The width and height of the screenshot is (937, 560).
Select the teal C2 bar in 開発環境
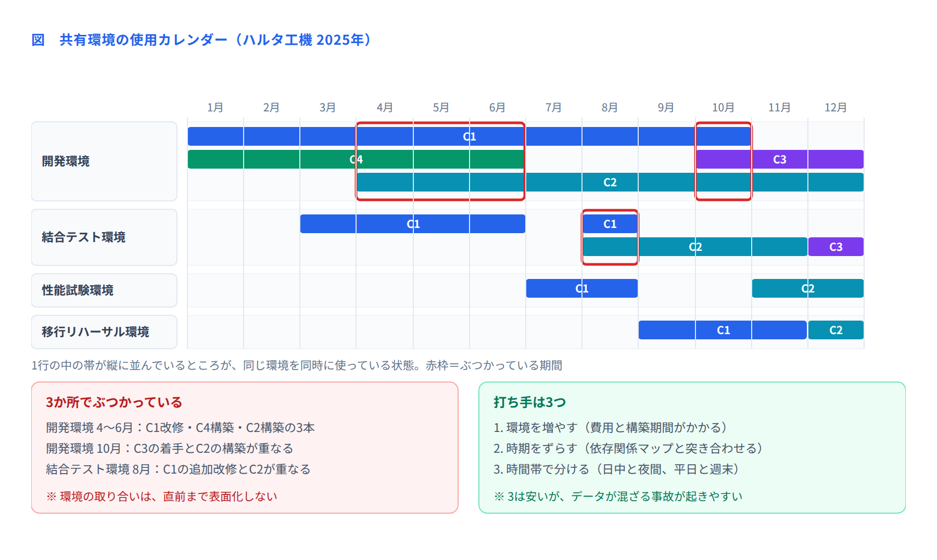click(610, 182)
